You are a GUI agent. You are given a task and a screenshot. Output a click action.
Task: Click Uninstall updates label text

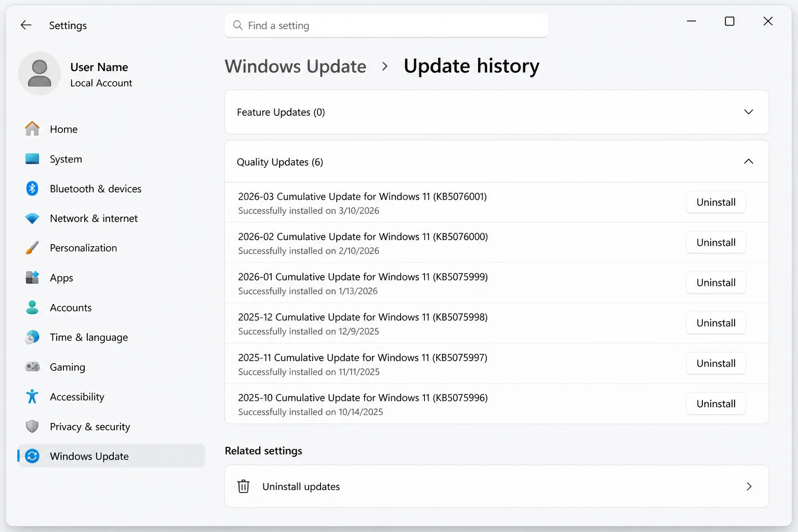301,486
